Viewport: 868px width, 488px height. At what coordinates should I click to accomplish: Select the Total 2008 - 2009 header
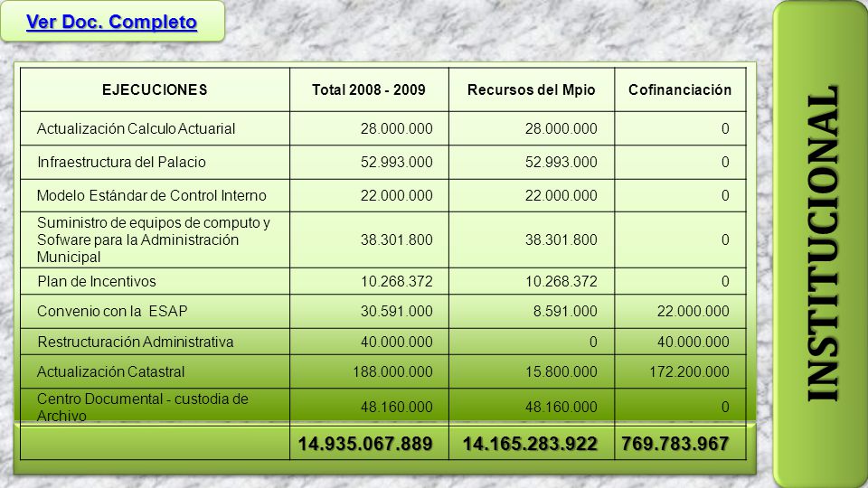tap(369, 89)
